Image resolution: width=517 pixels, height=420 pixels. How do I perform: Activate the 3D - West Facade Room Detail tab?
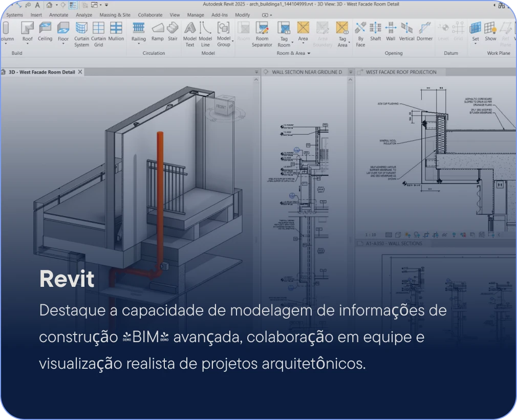tap(42, 72)
